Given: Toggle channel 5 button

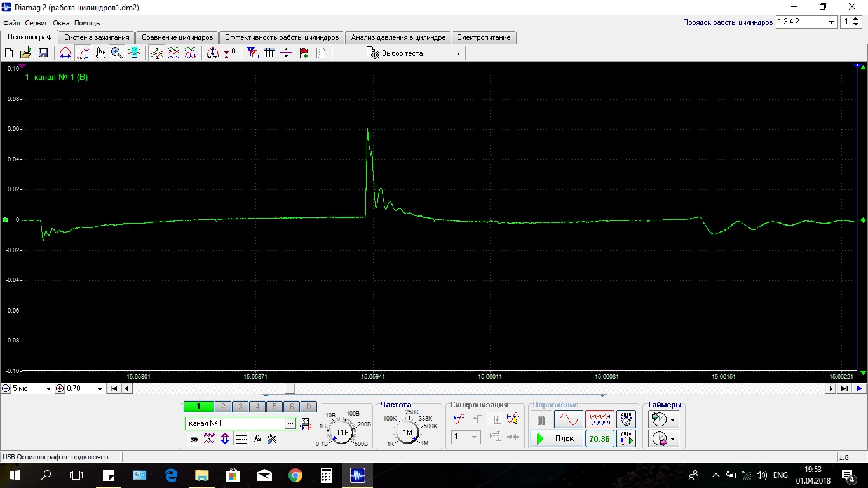Looking at the screenshot, I should (274, 407).
